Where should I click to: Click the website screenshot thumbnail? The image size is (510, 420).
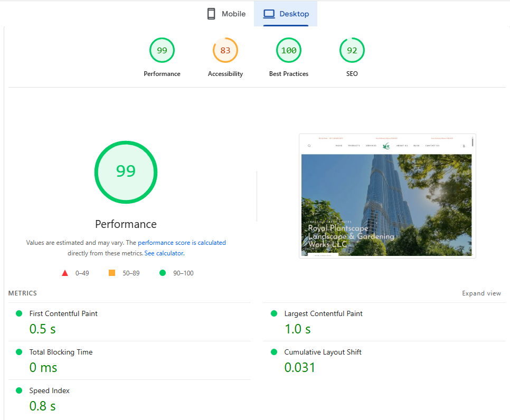coord(387,196)
